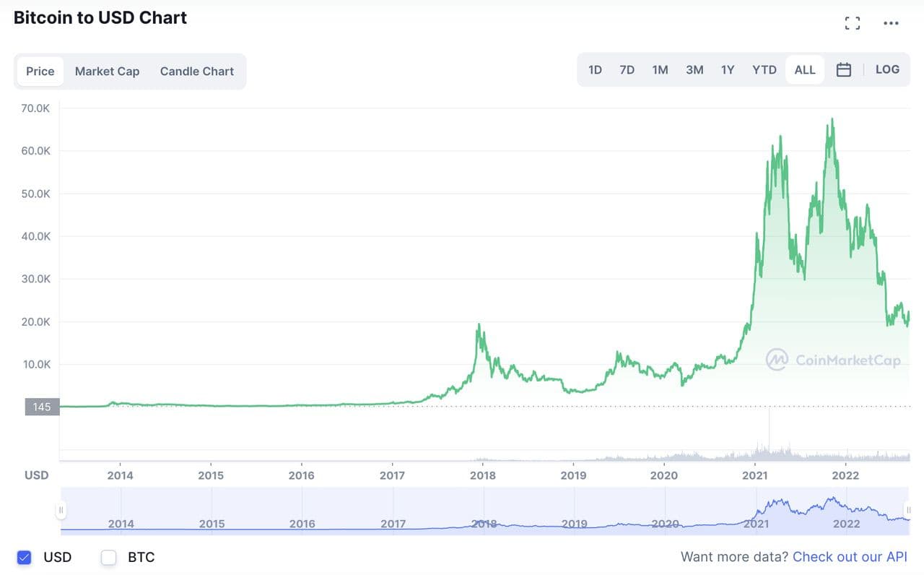
Task: Uncheck the USD checkbox
Action: 25,557
